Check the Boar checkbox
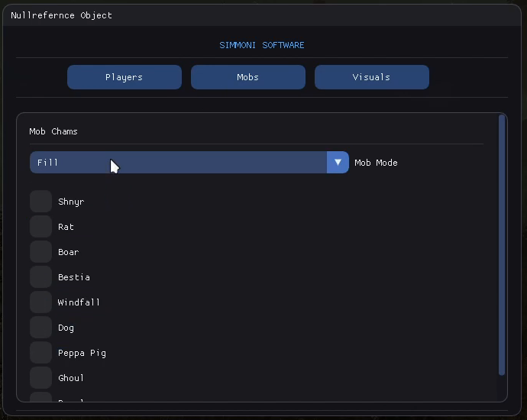The width and height of the screenshot is (527, 420). pyautogui.click(x=41, y=252)
